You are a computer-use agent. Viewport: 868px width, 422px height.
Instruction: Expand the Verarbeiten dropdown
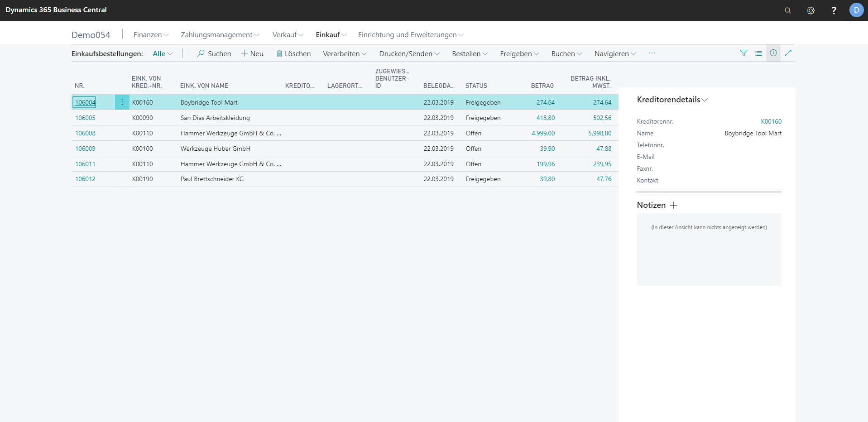point(345,53)
